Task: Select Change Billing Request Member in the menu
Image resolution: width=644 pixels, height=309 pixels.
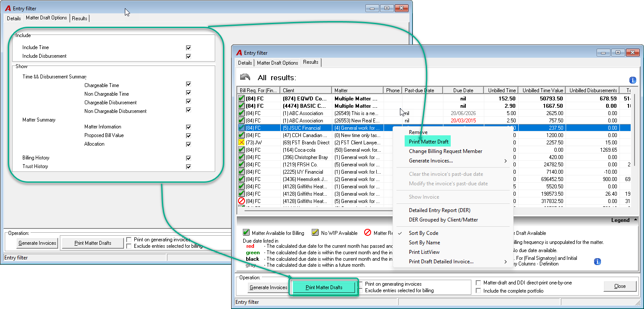Action: 446,151
